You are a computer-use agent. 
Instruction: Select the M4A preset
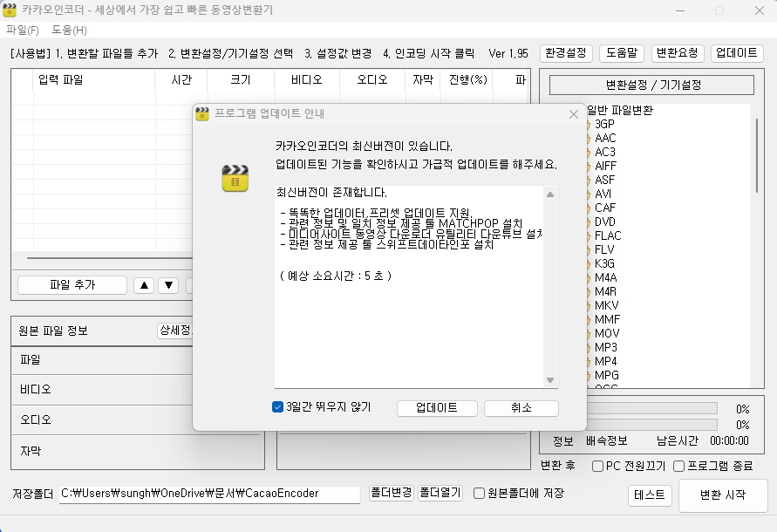point(605,277)
